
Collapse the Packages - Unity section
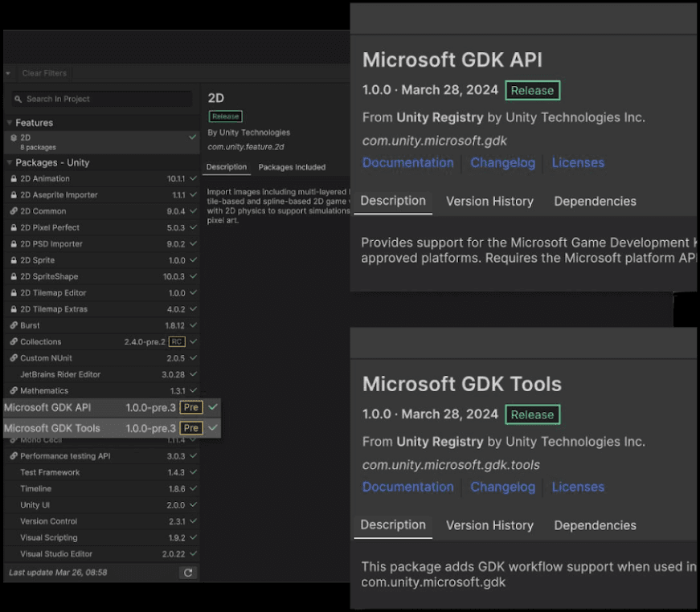point(8,162)
